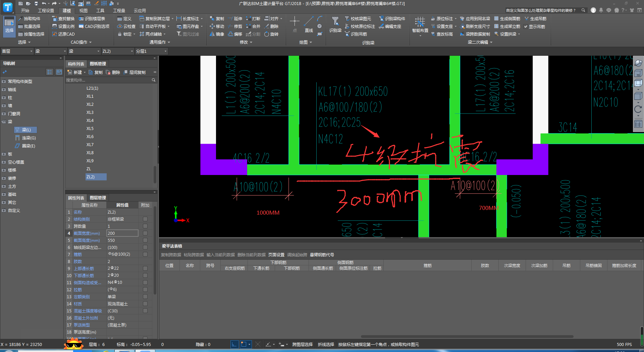Click the 选择 (Select) tool icon
Viewport: 644px width, 352px height.
tap(9, 26)
